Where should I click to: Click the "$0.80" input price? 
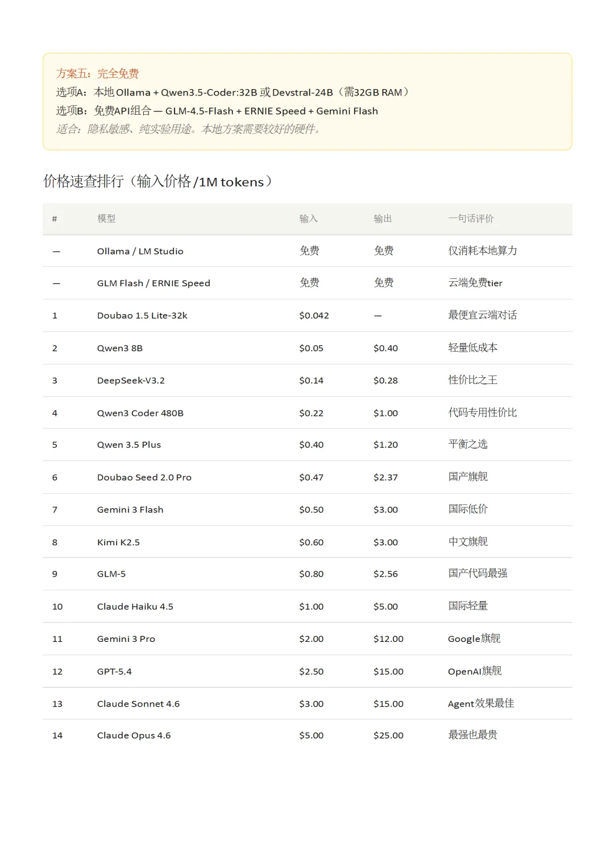(311, 574)
